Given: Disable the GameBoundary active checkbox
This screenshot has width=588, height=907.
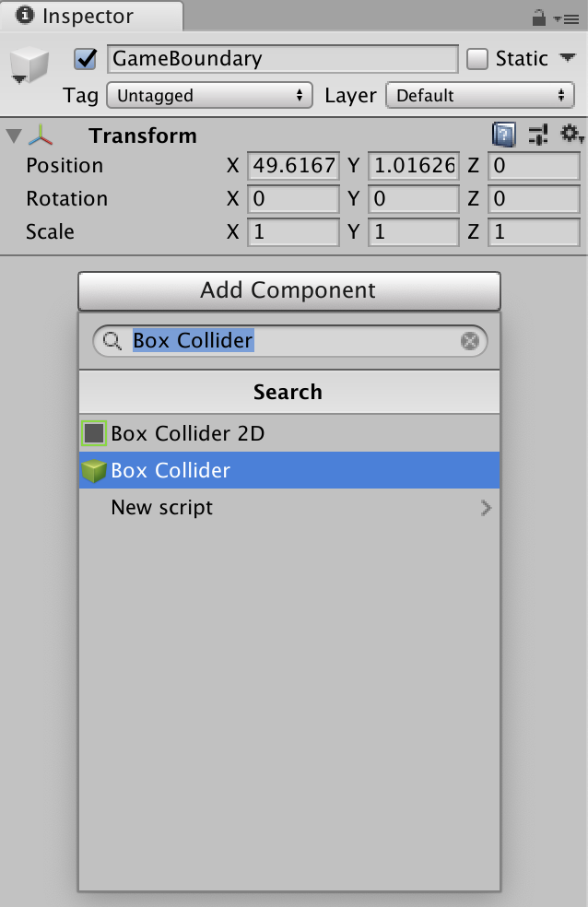Looking at the screenshot, I should click(86, 59).
